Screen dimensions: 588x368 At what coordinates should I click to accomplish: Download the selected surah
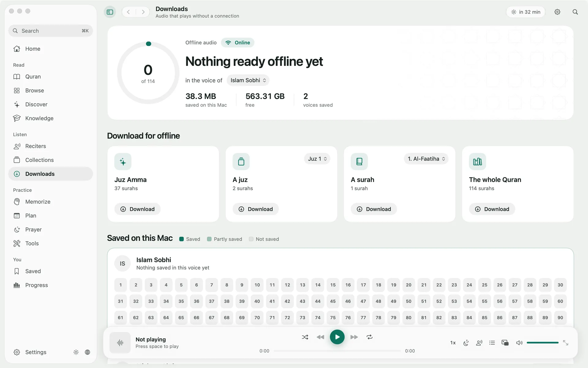374,209
